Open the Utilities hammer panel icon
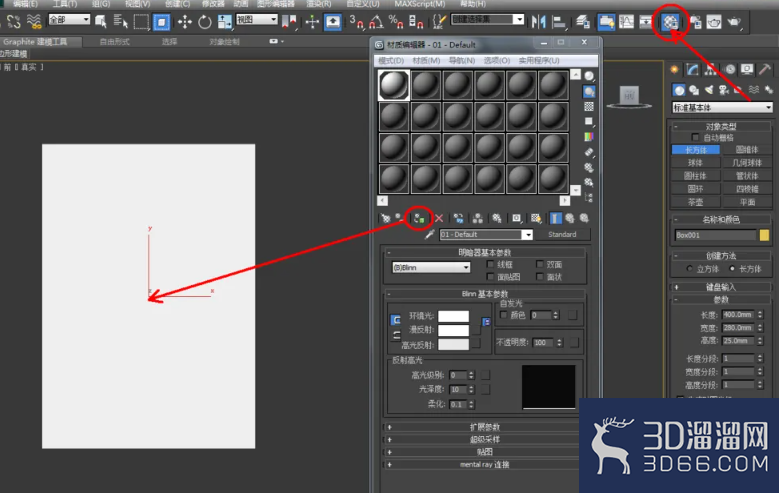This screenshot has height=493, width=779. pos(765,70)
